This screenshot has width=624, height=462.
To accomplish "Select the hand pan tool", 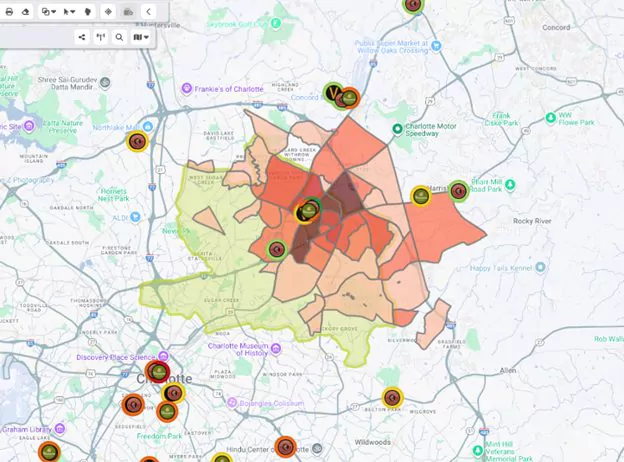I will (x=88, y=11).
